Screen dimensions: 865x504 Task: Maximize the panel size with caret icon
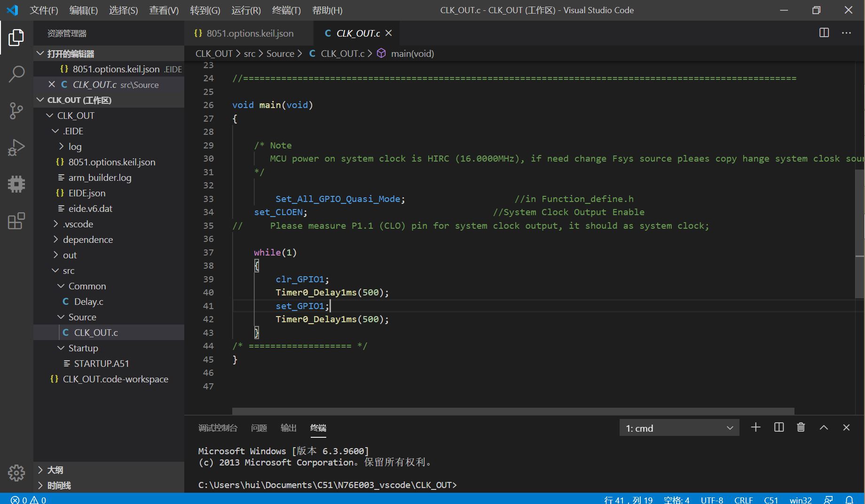(824, 427)
